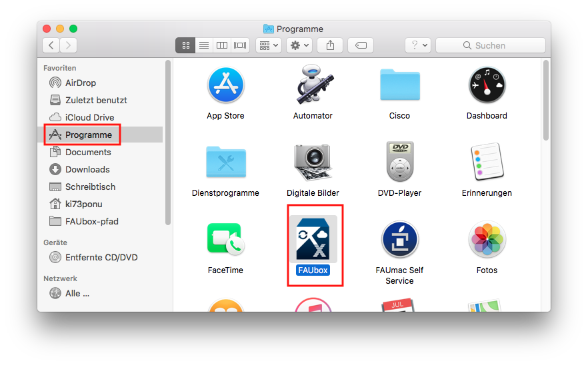Image resolution: width=588 pixels, height=365 pixels.
Task: Open the gear action menu
Action: point(299,45)
